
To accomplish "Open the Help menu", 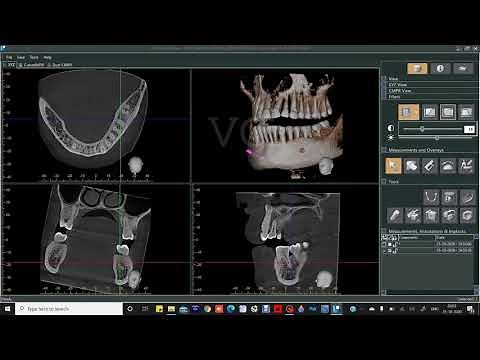I will pyautogui.click(x=47, y=57).
